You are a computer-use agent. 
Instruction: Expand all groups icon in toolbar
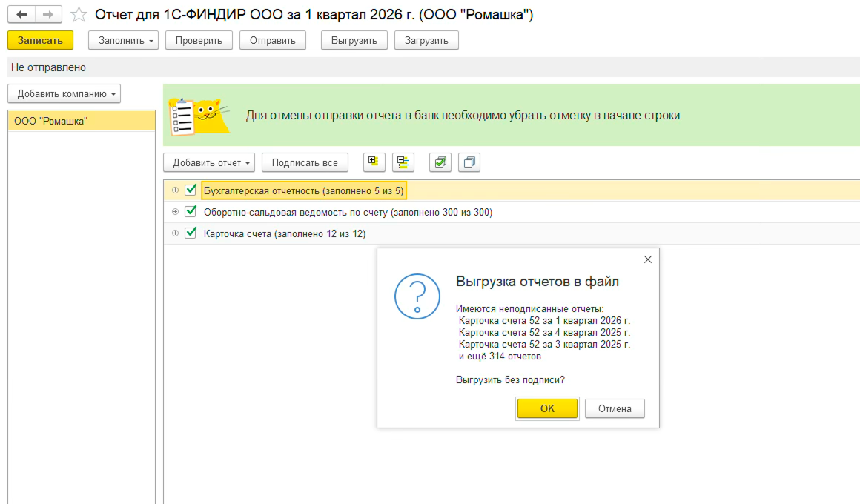pos(374,162)
